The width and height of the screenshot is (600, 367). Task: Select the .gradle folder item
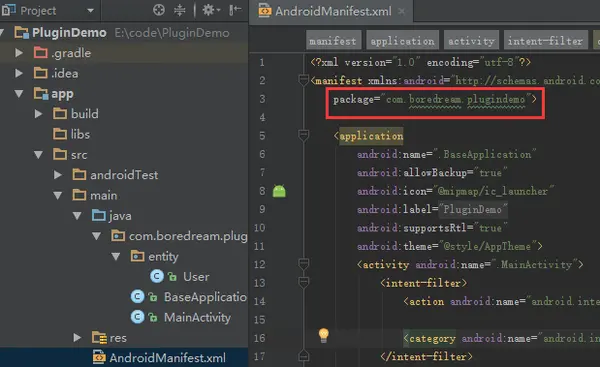[x=71, y=53]
